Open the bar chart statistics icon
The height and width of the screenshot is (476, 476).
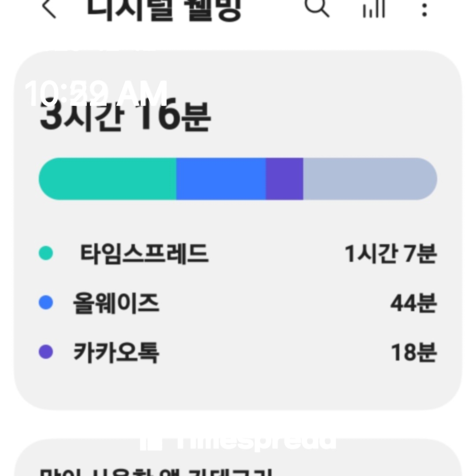click(x=374, y=9)
